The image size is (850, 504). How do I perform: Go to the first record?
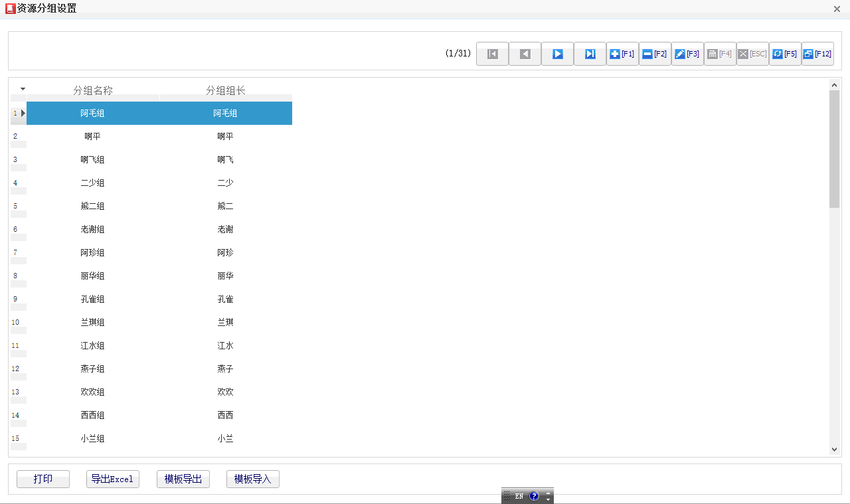point(492,54)
